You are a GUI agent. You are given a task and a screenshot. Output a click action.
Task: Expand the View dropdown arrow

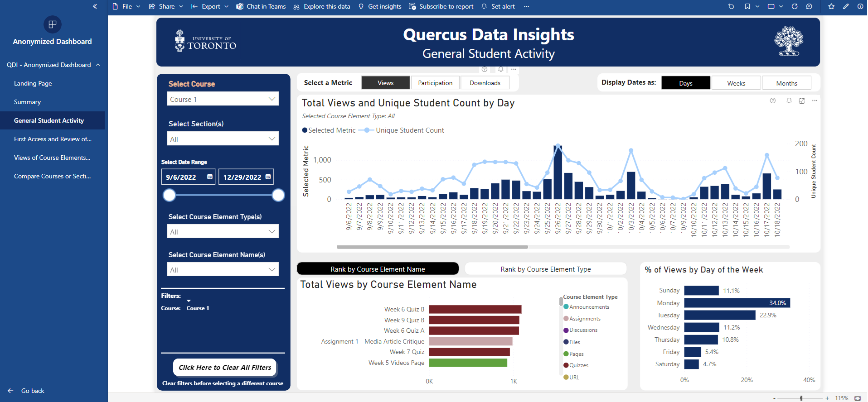point(781,6)
